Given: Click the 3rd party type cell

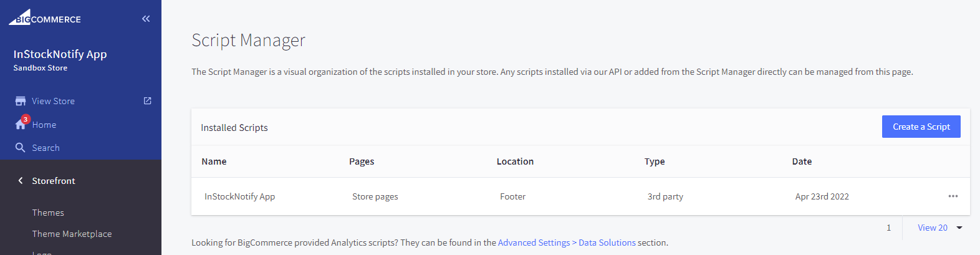Looking at the screenshot, I should (665, 196).
